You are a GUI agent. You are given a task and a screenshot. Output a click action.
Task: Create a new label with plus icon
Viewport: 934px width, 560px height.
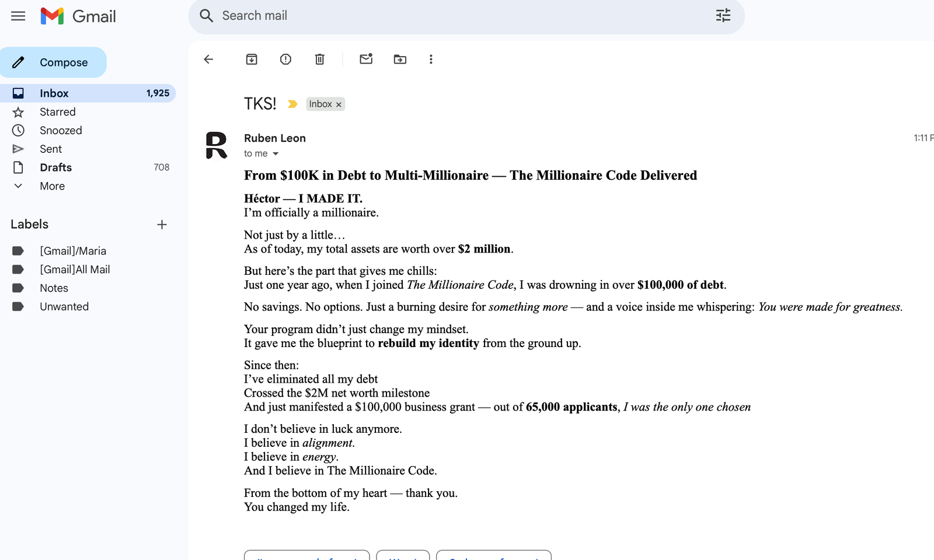tap(162, 225)
